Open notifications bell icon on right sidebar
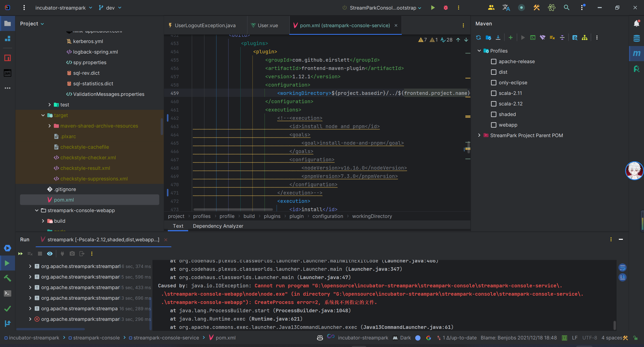 tap(636, 23)
